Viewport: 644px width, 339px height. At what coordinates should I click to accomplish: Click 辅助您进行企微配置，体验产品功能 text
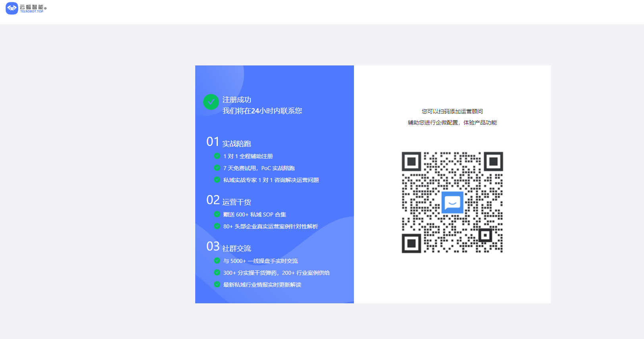point(452,123)
